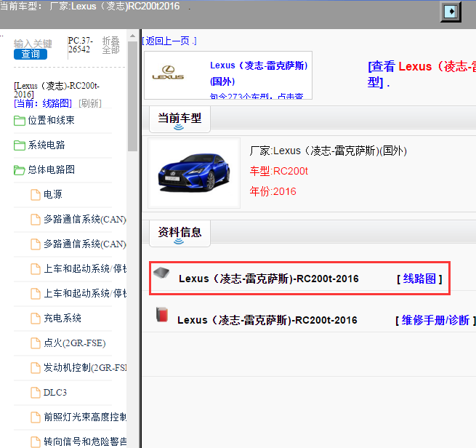
Task: Open the second 多路通信系统(CAN) entry icon
Action: click(x=36, y=244)
